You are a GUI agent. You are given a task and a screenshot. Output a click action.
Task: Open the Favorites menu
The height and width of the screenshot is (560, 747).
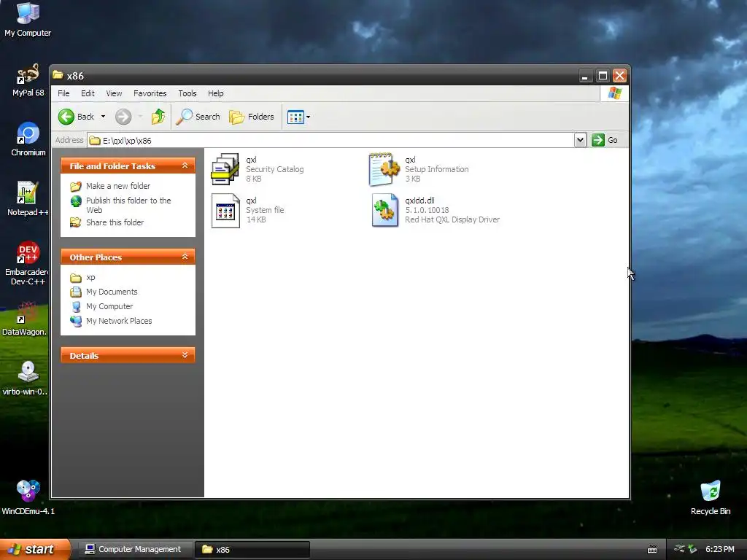point(150,93)
